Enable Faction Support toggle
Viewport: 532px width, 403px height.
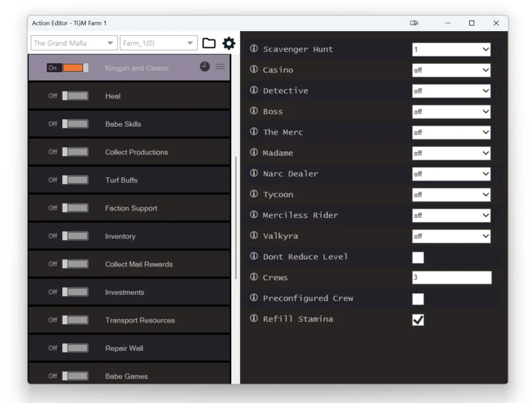(x=75, y=208)
